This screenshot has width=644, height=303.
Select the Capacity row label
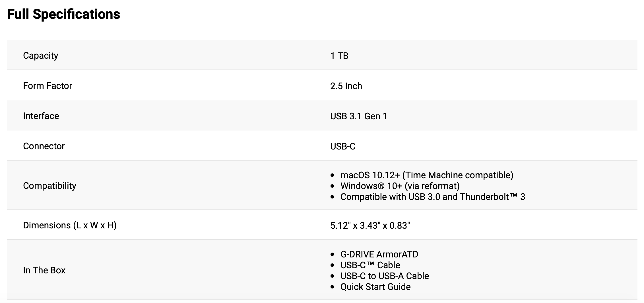(x=40, y=56)
